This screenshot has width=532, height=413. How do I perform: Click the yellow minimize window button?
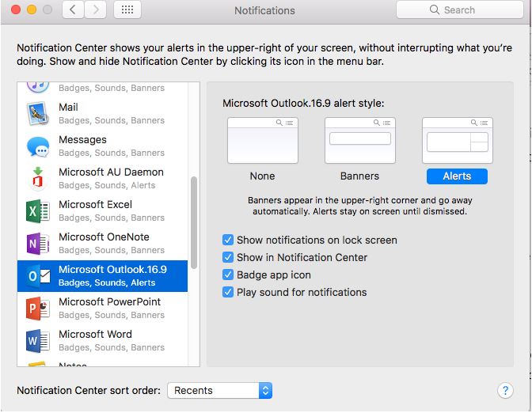coord(32,9)
